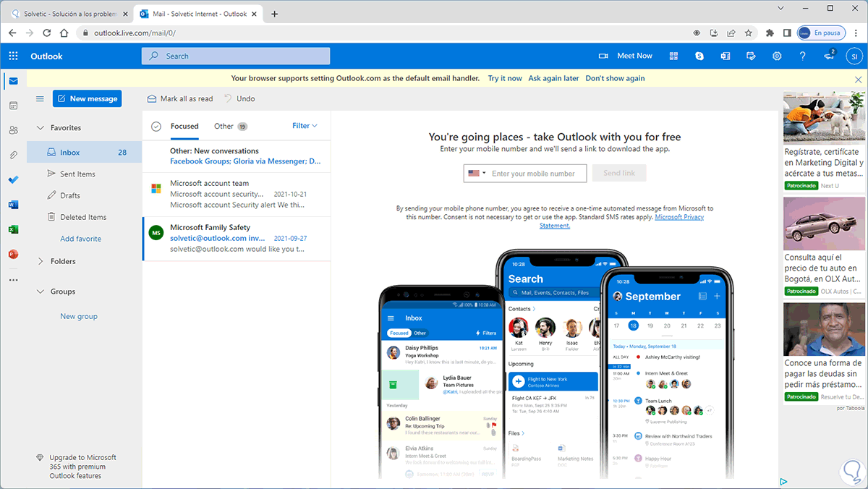868x489 pixels.
Task: Open country code flag dropdown
Action: point(477,174)
